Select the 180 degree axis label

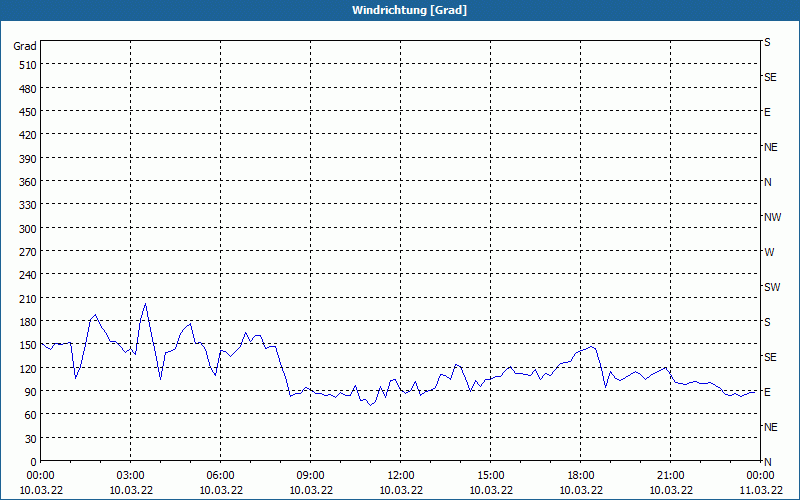coord(26,322)
